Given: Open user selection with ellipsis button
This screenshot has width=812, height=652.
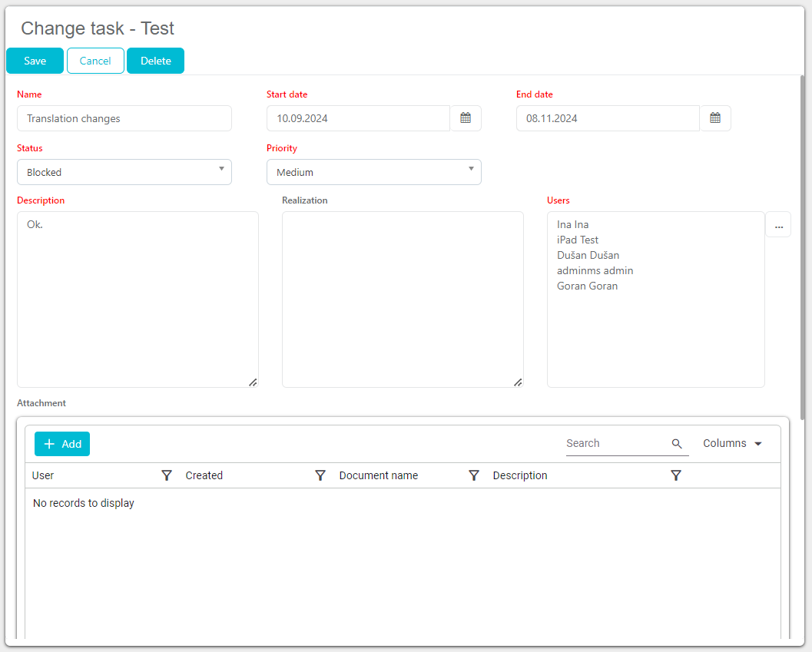Looking at the screenshot, I should (x=778, y=225).
